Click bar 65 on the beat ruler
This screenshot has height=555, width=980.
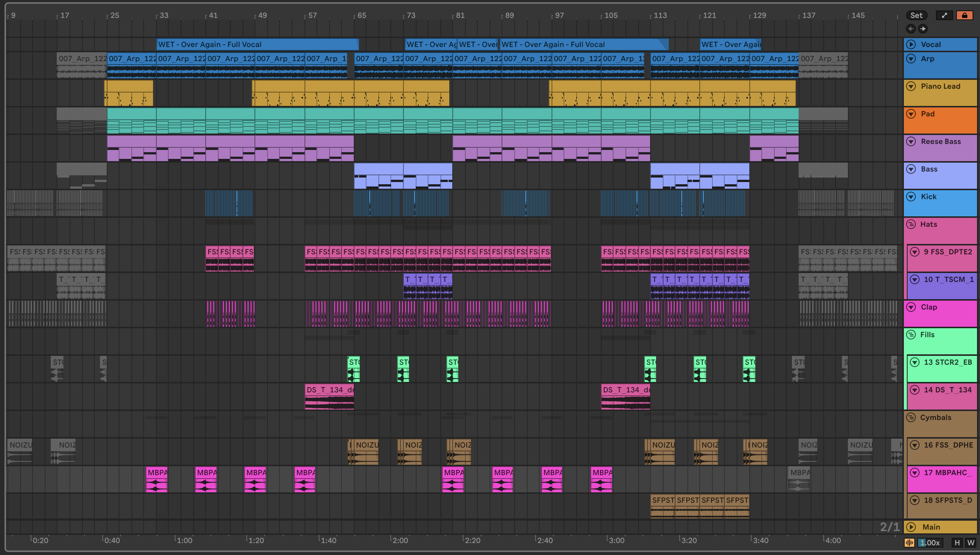[x=361, y=16]
